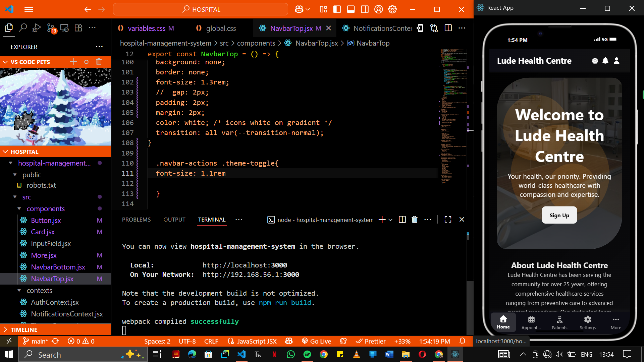Click the notification bell in the phone app
This screenshot has height=362, width=644.
pos(605,61)
